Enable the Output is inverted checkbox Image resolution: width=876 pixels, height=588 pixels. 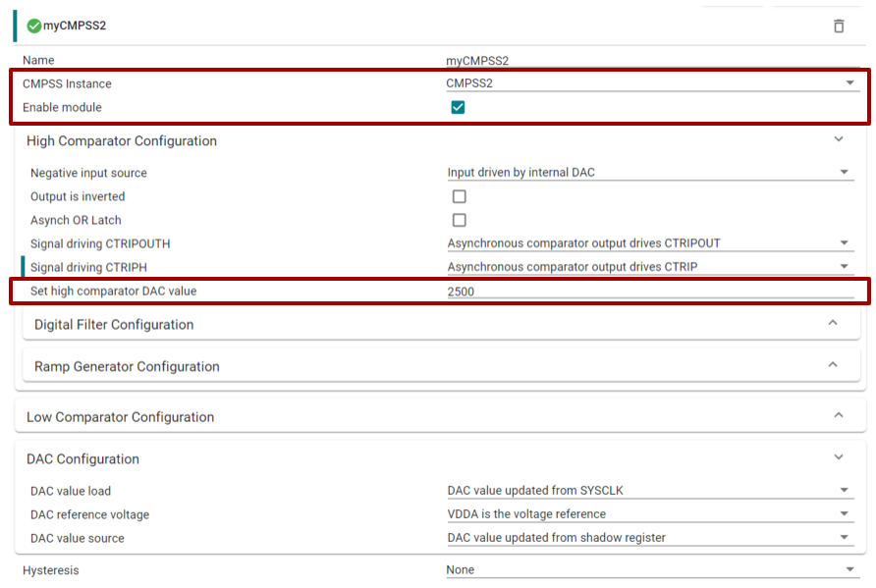point(459,196)
